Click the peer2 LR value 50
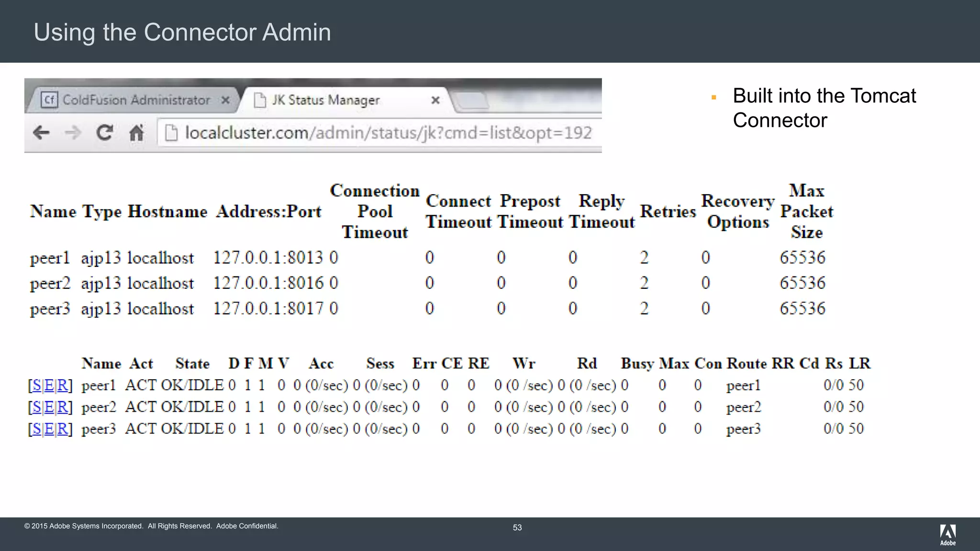 click(x=856, y=407)
